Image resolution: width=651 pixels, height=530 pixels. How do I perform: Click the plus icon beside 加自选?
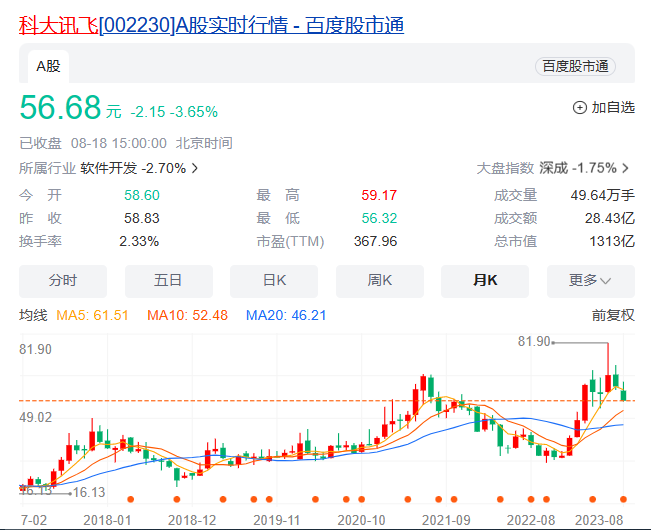click(580, 108)
